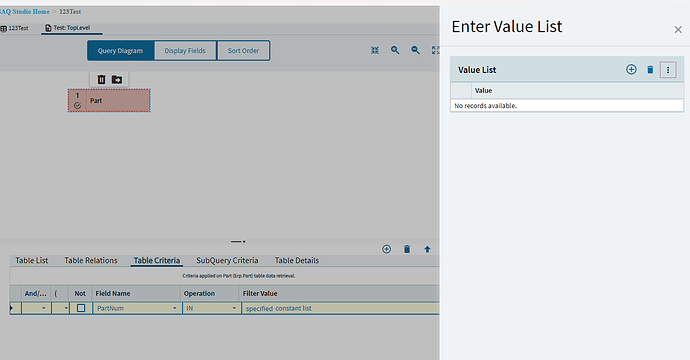Click the Field Name column header

(136, 294)
